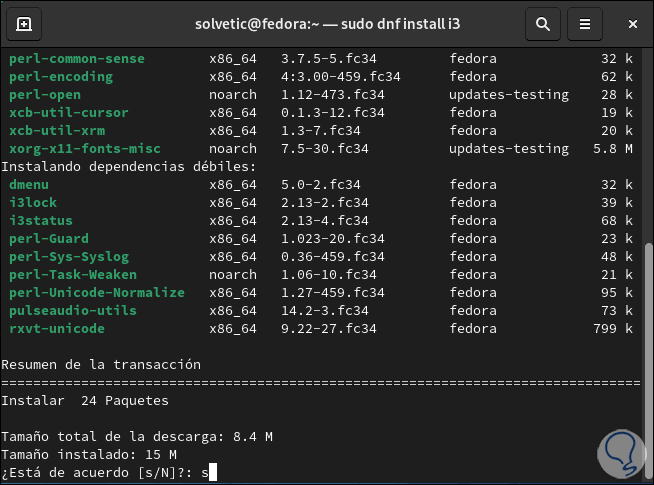
Task: Click the perl-Guard package name
Action: [x=49, y=239]
